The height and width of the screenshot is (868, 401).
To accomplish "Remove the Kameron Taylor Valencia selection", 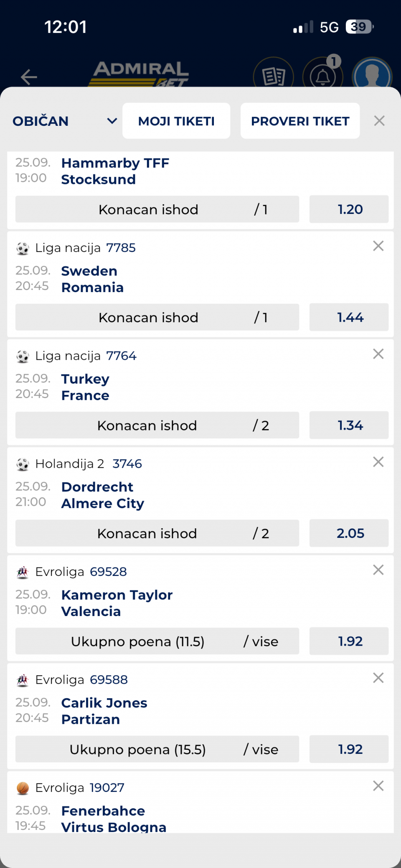I will (x=378, y=570).
